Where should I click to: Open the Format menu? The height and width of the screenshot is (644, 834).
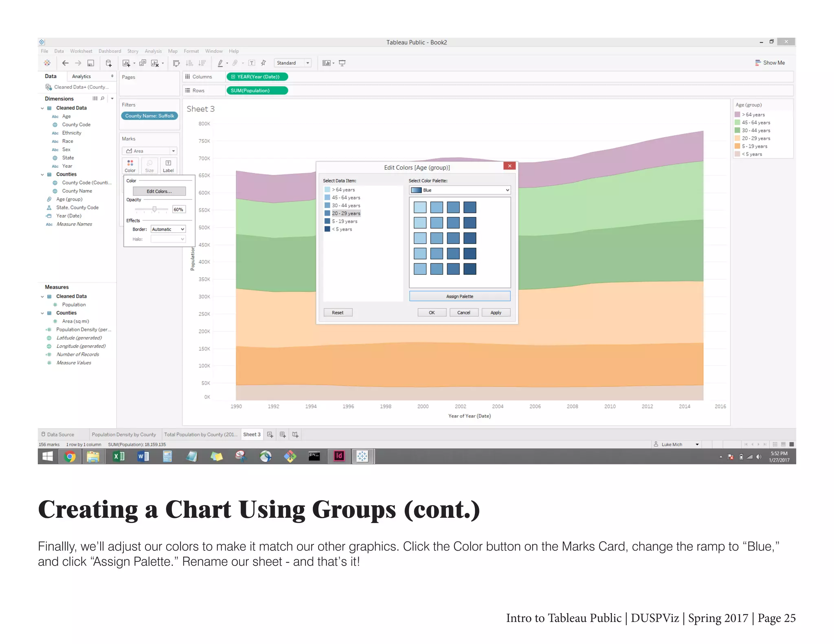(191, 51)
